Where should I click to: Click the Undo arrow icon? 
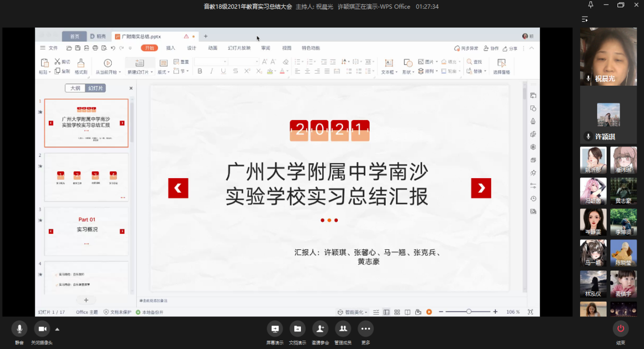pos(113,48)
